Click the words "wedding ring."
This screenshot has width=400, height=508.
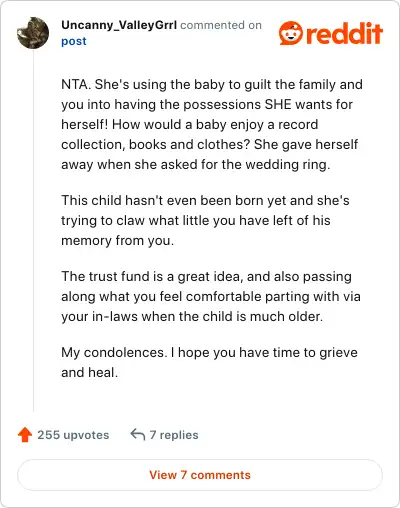coord(288,165)
